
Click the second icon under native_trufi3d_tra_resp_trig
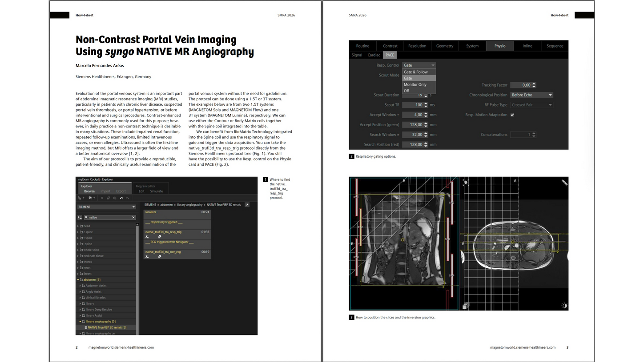click(160, 237)
